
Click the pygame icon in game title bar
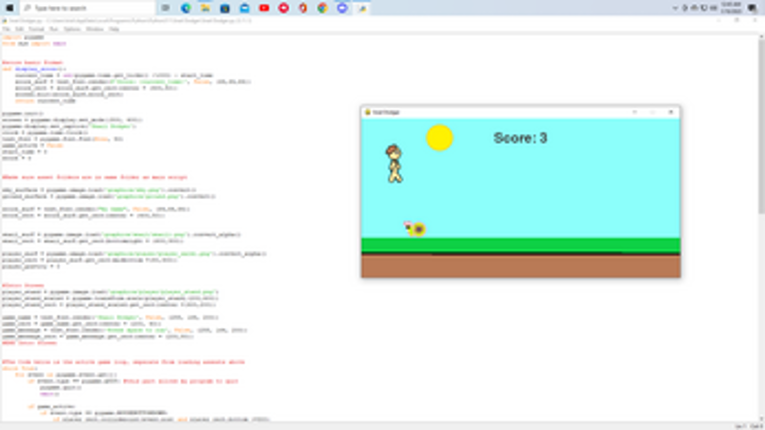point(367,112)
